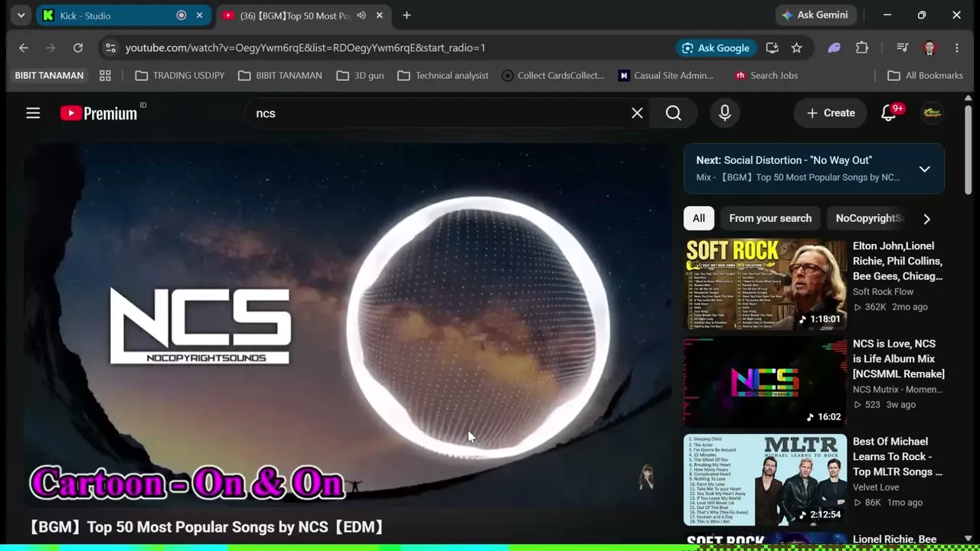Open the apps grid in bookmarks bar
980x551 pixels.
point(105,76)
